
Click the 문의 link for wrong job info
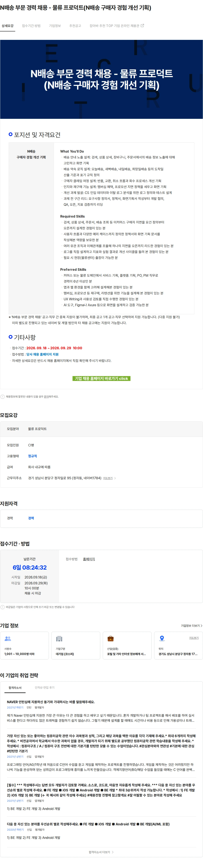46,397
